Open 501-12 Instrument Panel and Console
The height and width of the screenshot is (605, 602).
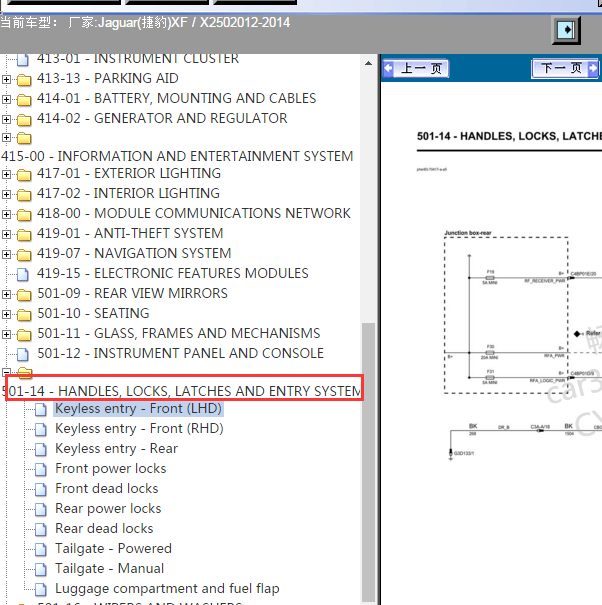(x=180, y=353)
